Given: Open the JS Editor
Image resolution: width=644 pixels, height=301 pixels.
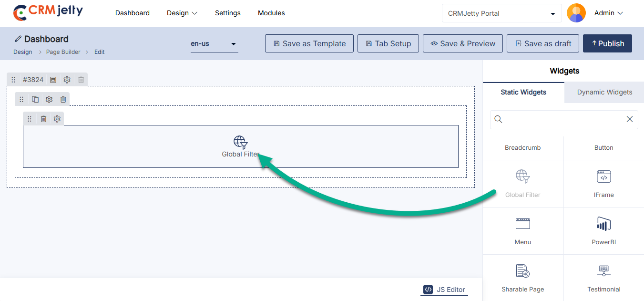Looking at the screenshot, I should point(444,290).
